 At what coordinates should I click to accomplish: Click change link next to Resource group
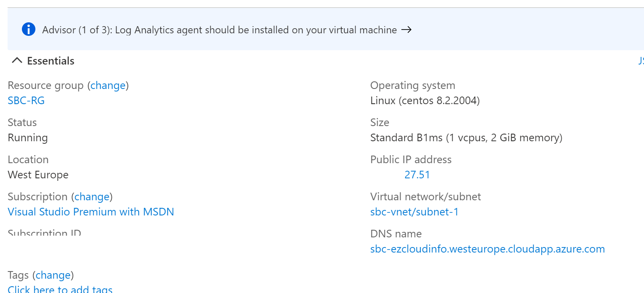pos(108,86)
